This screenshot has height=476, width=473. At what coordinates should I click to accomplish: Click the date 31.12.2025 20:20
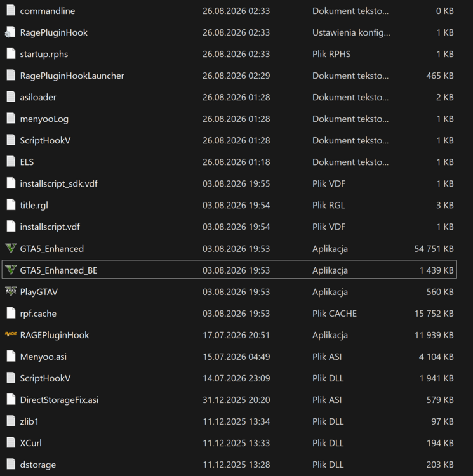236,400
